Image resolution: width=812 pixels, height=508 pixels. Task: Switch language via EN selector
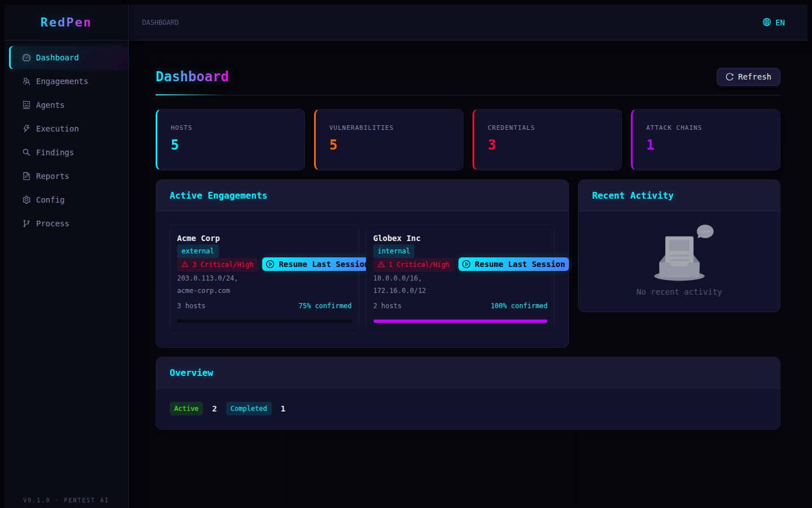point(774,23)
